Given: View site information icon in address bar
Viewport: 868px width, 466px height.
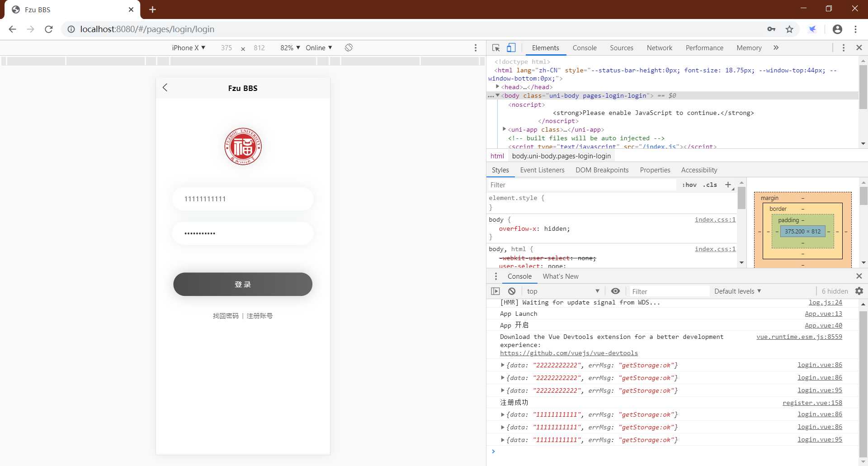Looking at the screenshot, I should pyautogui.click(x=71, y=29).
